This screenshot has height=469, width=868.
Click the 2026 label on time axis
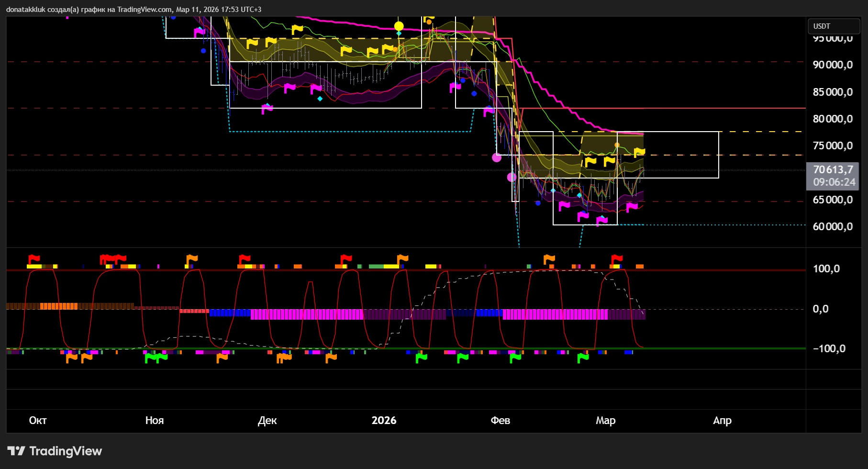pyautogui.click(x=384, y=420)
